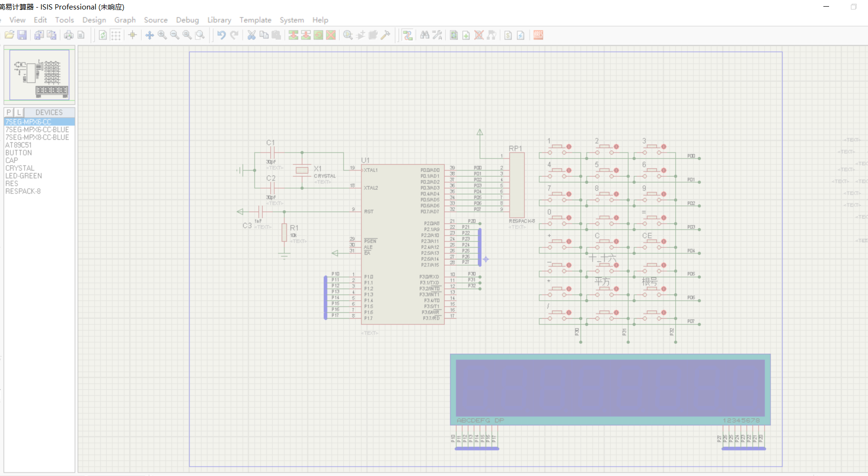Select LED-GREEN in devices list
This screenshot has height=476, width=868.
click(39, 176)
